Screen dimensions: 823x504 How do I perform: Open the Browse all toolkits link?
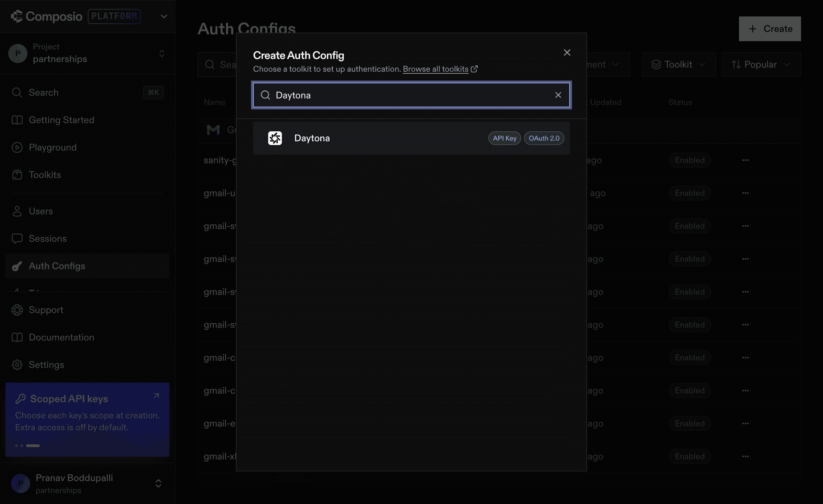click(x=436, y=69)
